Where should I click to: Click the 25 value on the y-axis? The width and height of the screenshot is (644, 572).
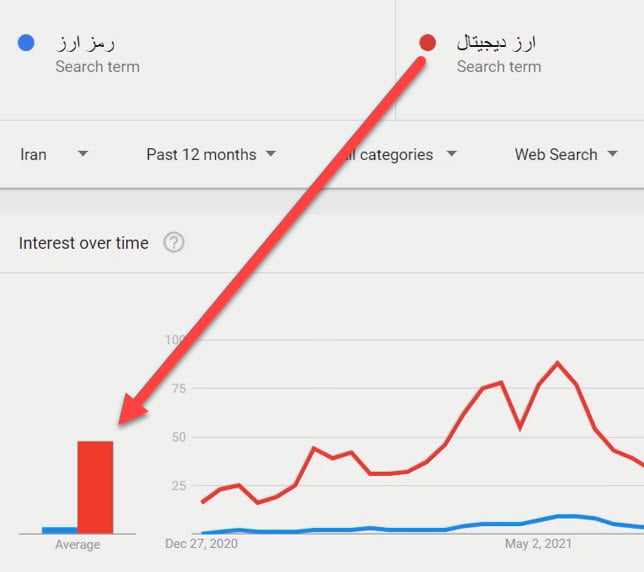pyautogui.click(x=176, y=486)
